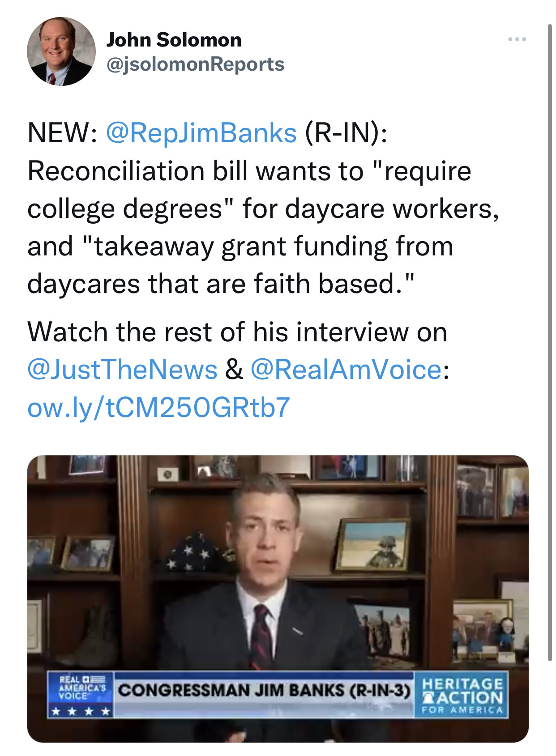556x756 pixels.
Task: Open the @JustTheNews mention
Action: pos(122,370)
